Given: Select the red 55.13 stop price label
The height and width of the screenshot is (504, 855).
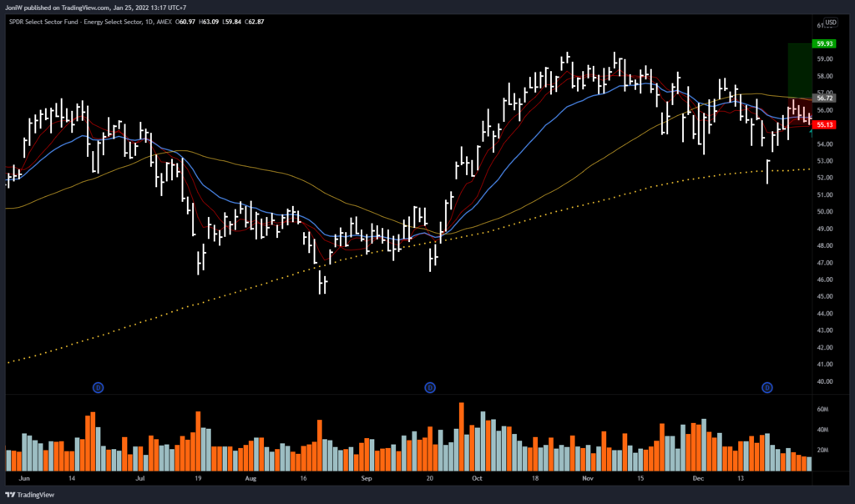Looking at the screenshot, I should tap(826, 125).
